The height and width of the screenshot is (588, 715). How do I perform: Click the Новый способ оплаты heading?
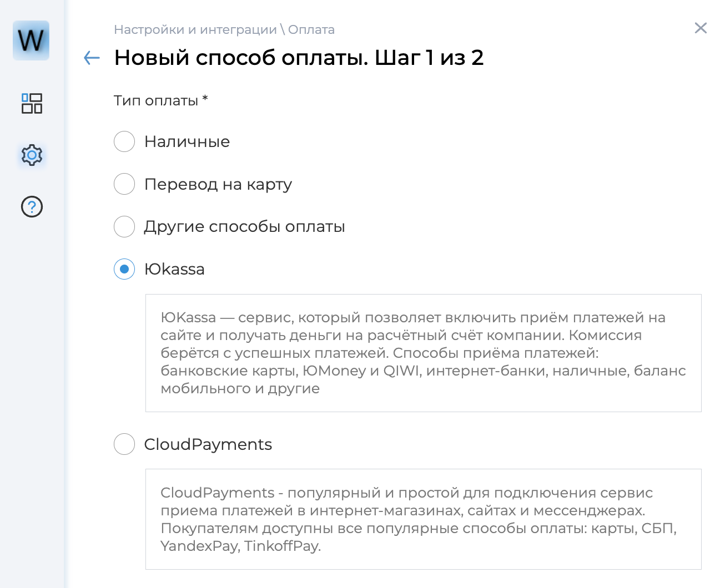tap(298, 57)
